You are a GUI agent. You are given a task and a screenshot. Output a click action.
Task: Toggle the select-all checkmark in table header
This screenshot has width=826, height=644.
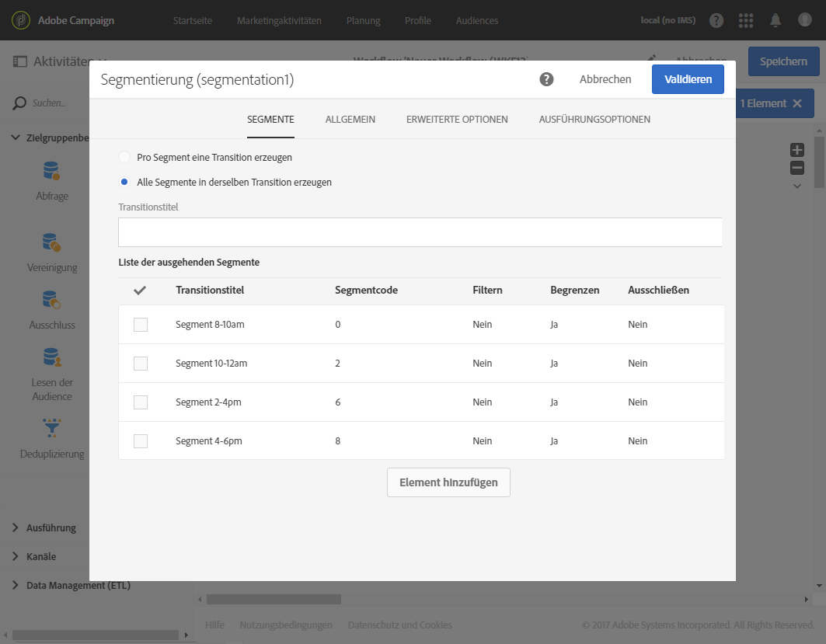pyautogui.click(x=141, y=291)
